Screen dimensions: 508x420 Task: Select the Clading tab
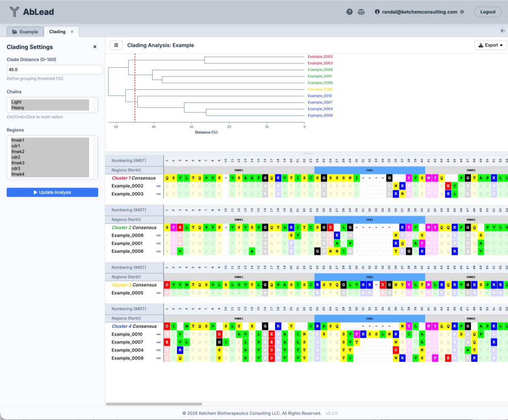tap(57, 31)
